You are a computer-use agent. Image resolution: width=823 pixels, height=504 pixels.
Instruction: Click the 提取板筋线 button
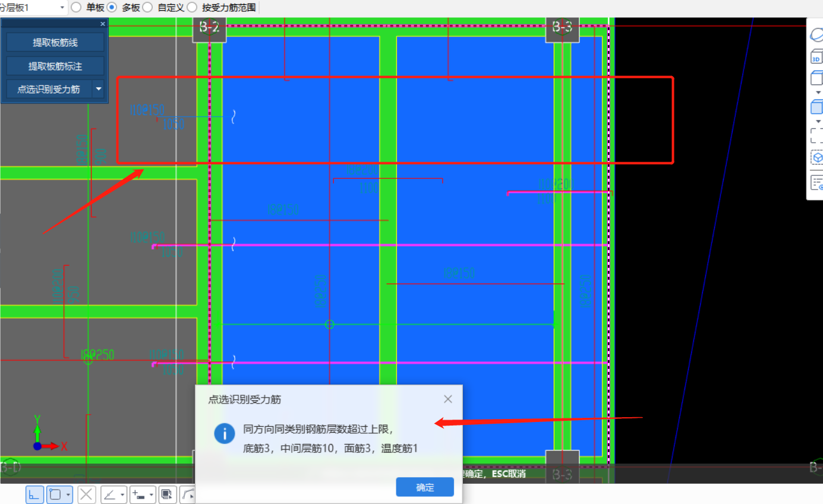pyautogui.click(x=55, y=43)
